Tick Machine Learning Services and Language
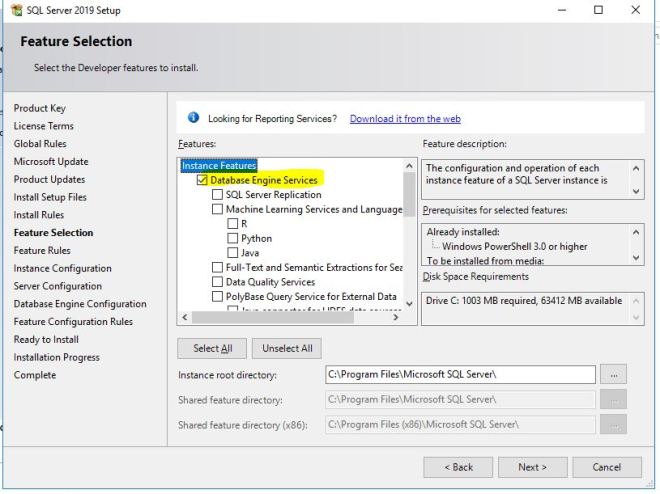This screenshot has width=660, height=494. (218, 210)
